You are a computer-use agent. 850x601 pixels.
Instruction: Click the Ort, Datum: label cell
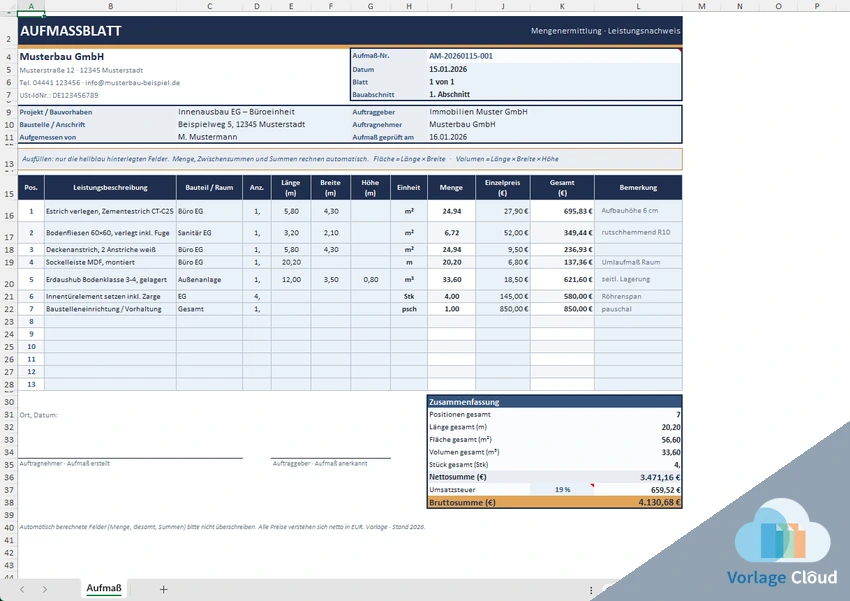coord(38,415)
